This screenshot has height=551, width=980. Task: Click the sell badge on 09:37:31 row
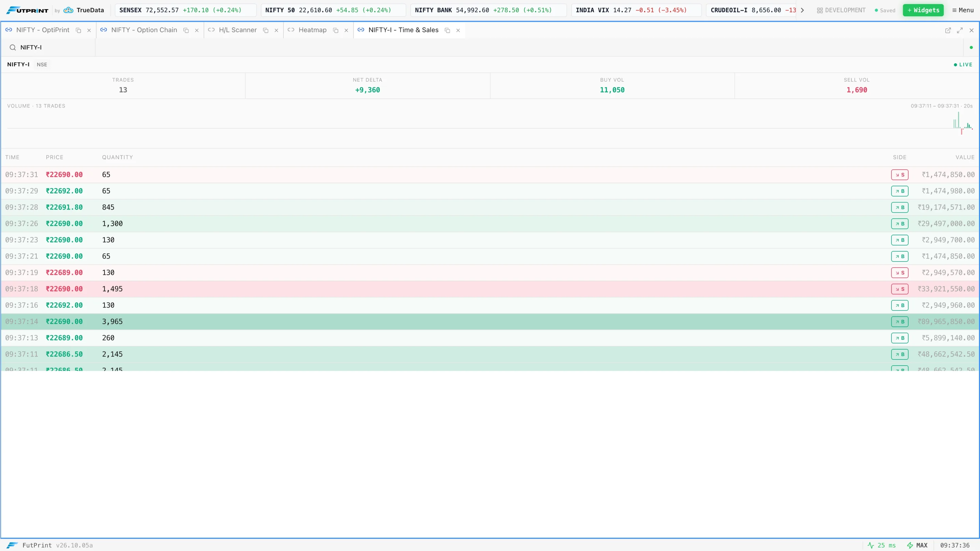[x=899, y=175]
